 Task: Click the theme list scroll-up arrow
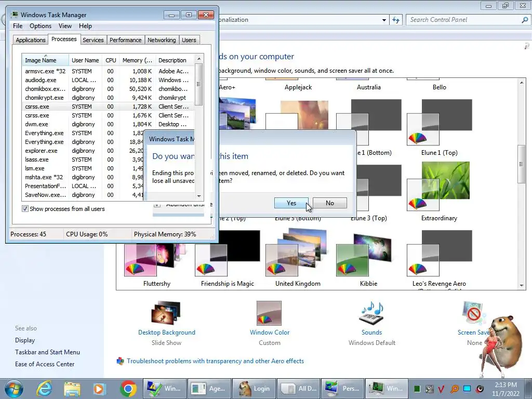(522, 83)
